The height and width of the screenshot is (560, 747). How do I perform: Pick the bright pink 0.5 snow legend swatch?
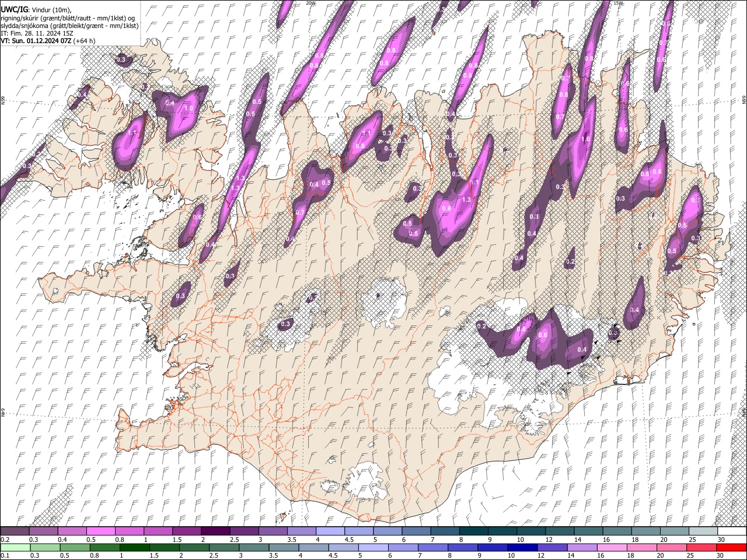[x=100, y=531]
